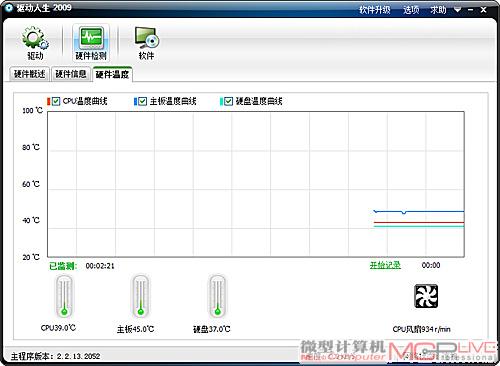Click the CPU thermometer icon
This screenshot has height=366, width=500.
(64, 296)
